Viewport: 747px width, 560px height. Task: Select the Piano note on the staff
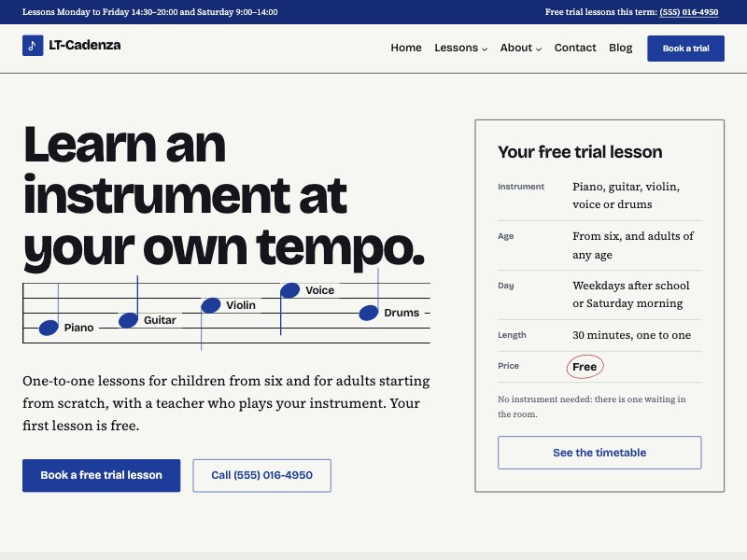point(49,328)
